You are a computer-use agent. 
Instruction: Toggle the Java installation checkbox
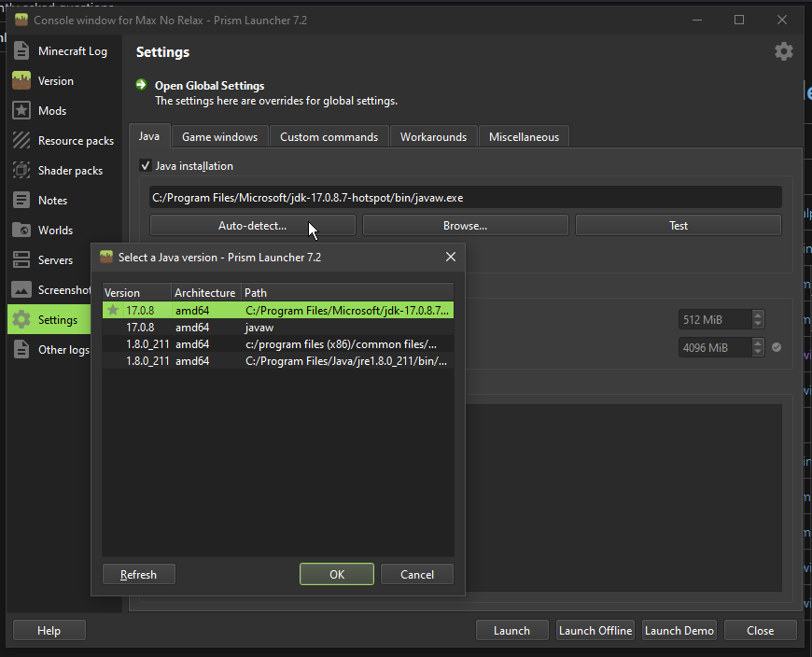click(x=146, y=166)
